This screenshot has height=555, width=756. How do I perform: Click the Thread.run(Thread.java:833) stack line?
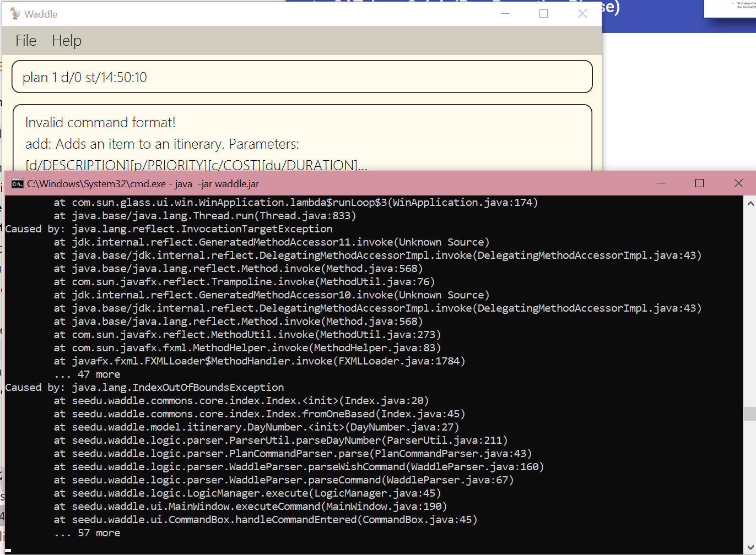click(205, 216)
